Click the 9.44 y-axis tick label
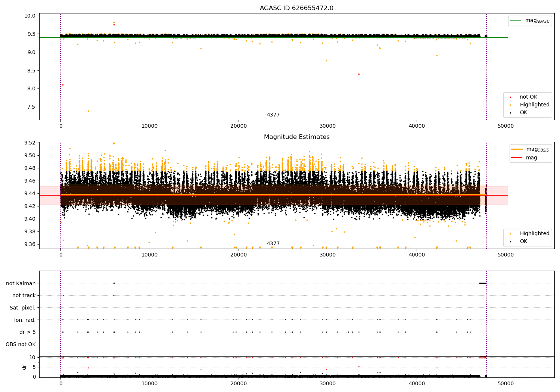The width and height of the screenshot is (560, 392). tap(30, 193)
